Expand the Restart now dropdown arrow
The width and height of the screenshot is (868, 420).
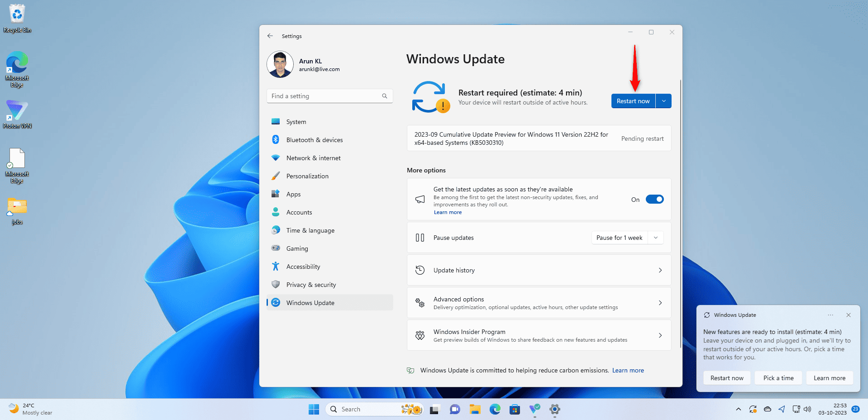(x=664, y=101)
